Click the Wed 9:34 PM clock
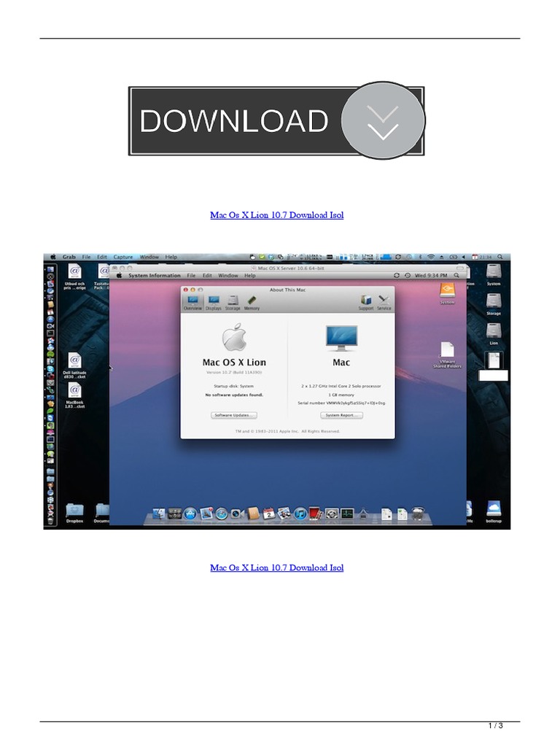The height and width of the screenshot is (747, 560). pyautogui.click(x=431, y=275)
